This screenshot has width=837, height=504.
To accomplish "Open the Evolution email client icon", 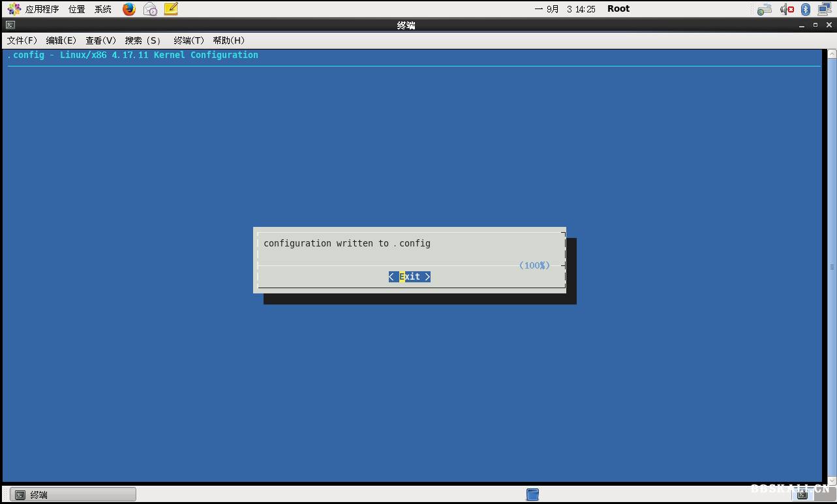I will (x=149, y=9).
